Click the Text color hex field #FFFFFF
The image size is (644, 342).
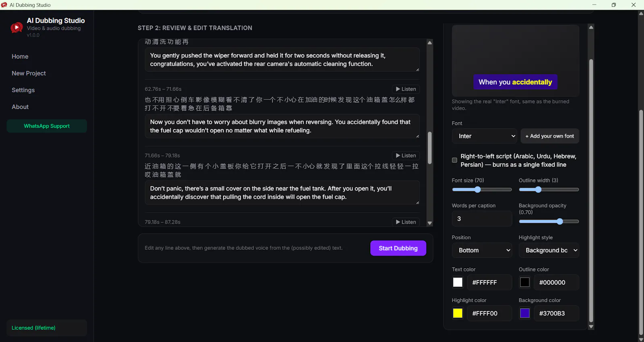coord(489,282)
